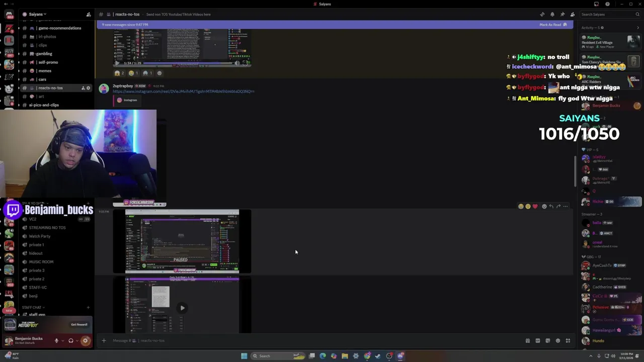Open GIF picker in message bar
The height and width of the screenshot is (362, 644).
click(x=538, y=341)
